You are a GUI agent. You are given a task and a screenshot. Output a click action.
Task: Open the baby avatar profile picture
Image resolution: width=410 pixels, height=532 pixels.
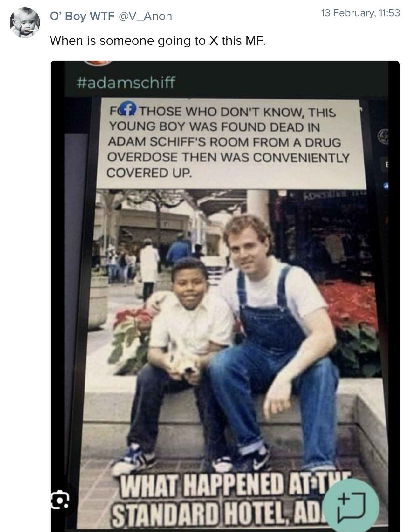pos(25,23)
